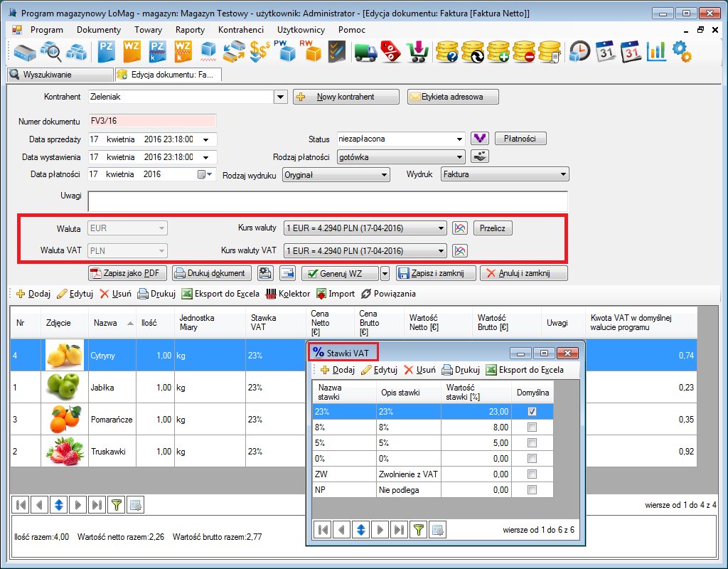
Task: Expand the Kurs waluty combo box
Action: coord(441,228)
